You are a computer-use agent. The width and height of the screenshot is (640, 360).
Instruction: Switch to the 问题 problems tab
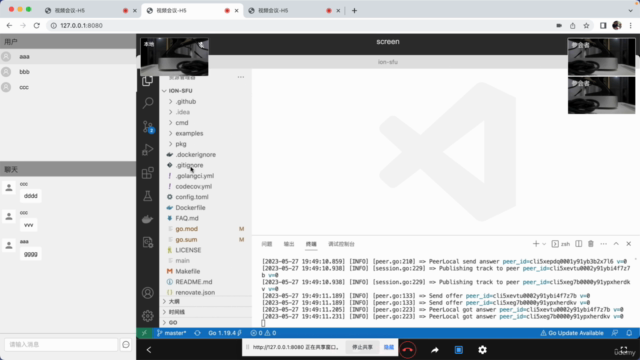(x=267, y=244)
